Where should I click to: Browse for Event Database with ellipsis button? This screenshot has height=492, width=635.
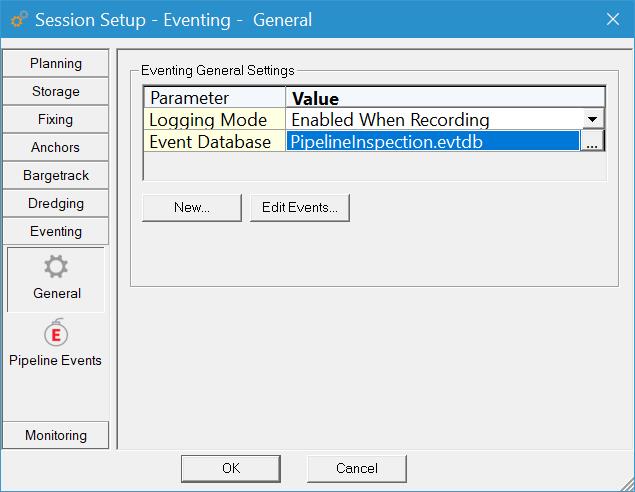click(592, 142)
